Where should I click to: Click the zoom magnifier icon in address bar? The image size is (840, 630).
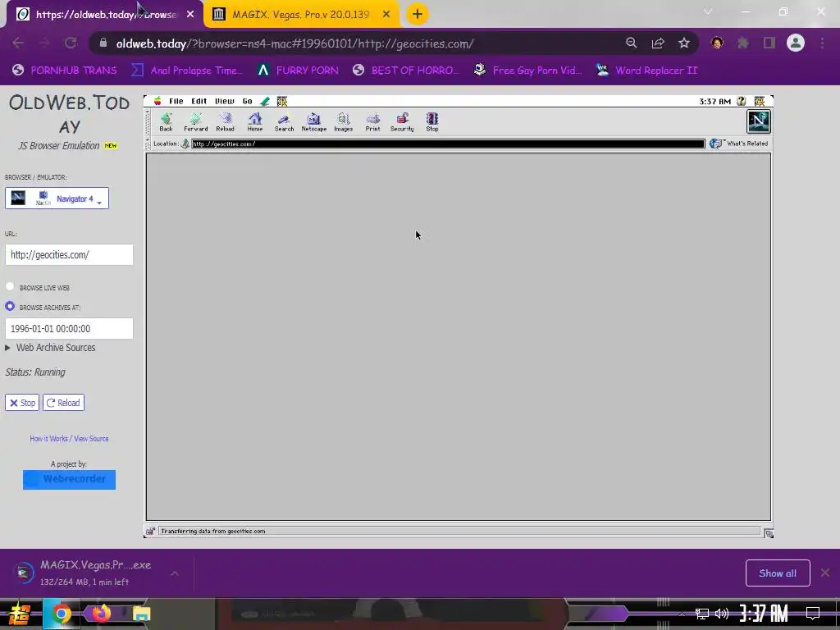click(631, 43)
